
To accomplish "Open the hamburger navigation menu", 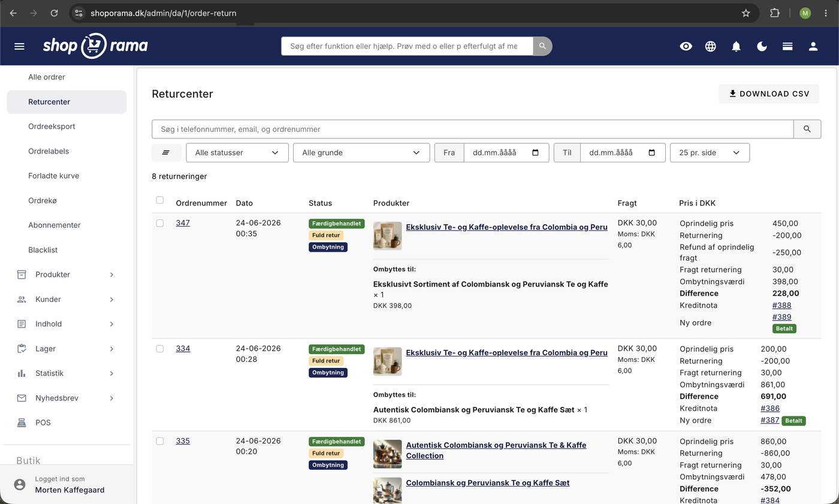I will 19,46.
